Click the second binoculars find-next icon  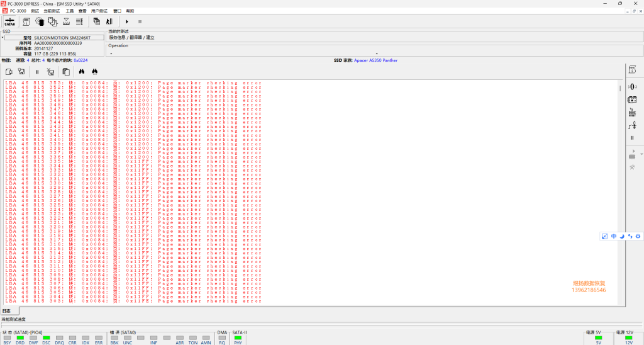pos(95,72)
